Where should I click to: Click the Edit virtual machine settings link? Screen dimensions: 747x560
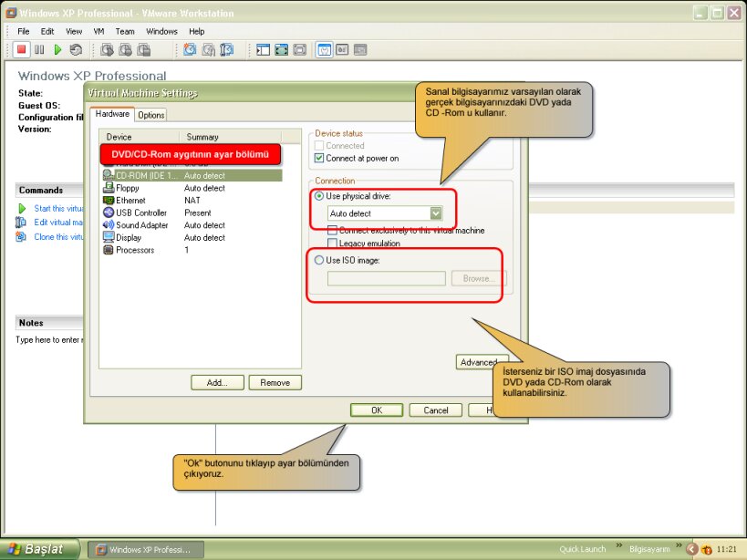[58, 222]
